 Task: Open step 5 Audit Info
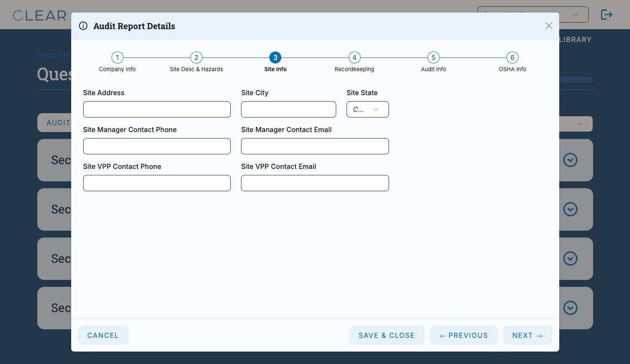coord(433,57)
